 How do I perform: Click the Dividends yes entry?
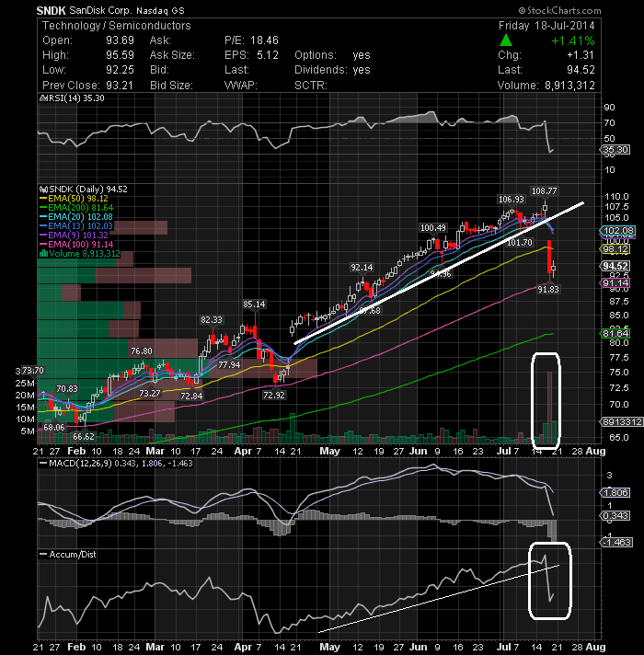click(x=332, y=70)
